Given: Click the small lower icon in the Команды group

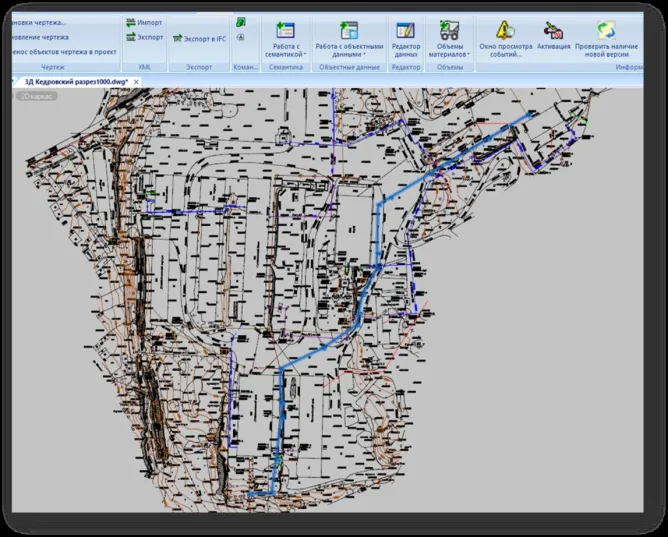Looking at the screenshot, I should pyautogui.click(x=241, y=40).
